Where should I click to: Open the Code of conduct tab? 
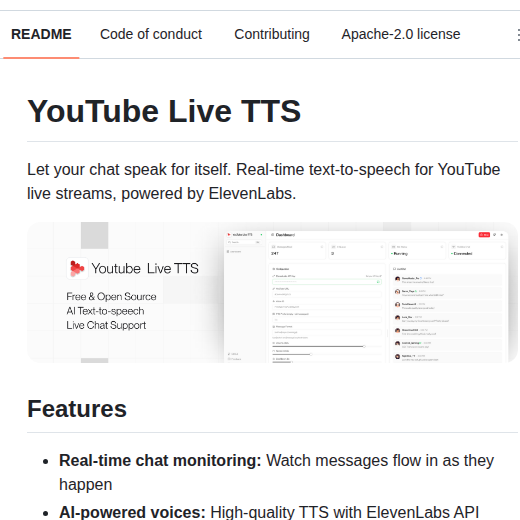tap(151, 34)
